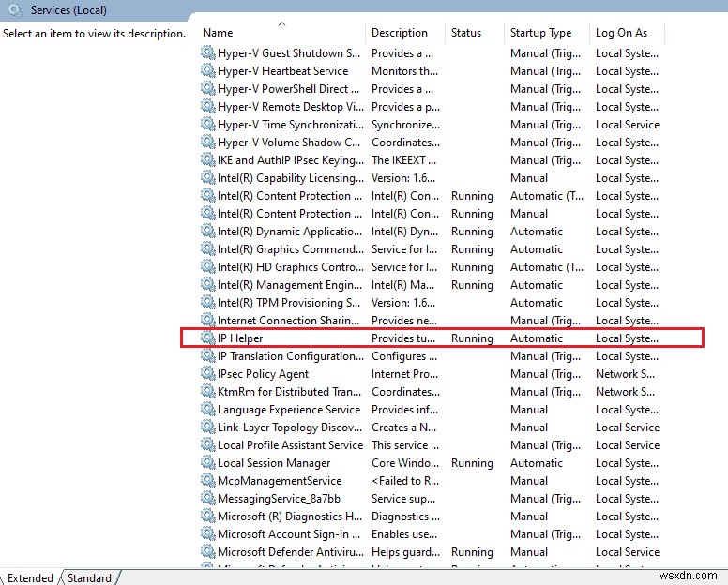Click the gear icon of Microsoft Account Sign-in

click(208, 533)
